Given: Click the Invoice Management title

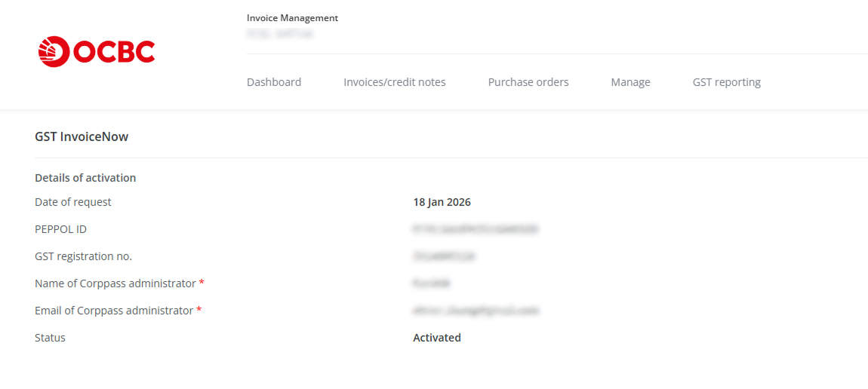Looking at the screenshot, I should coord(292,18).
